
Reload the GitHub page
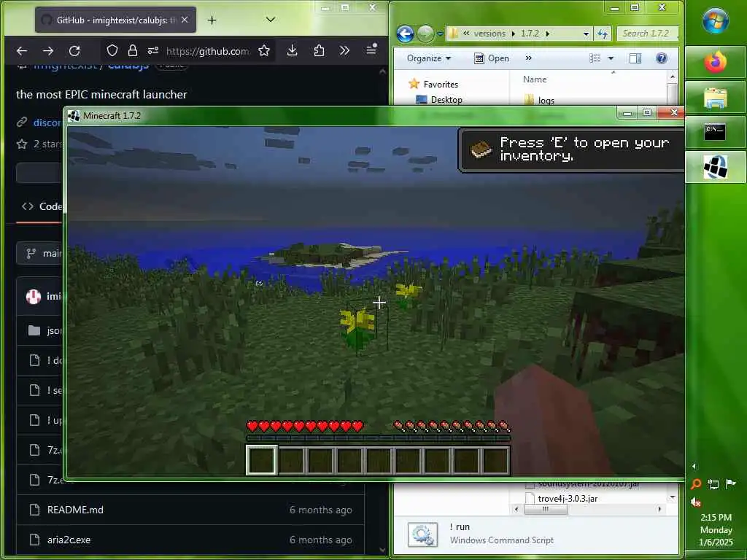click(x=74, y=51)
